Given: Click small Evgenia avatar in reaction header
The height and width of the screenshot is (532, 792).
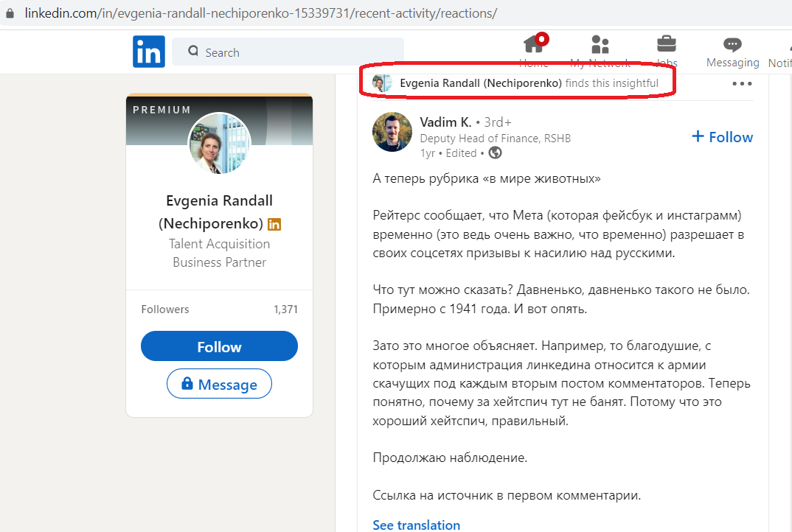Looking at the screenshot, I should pyautogui.click(x=382, y=83).
